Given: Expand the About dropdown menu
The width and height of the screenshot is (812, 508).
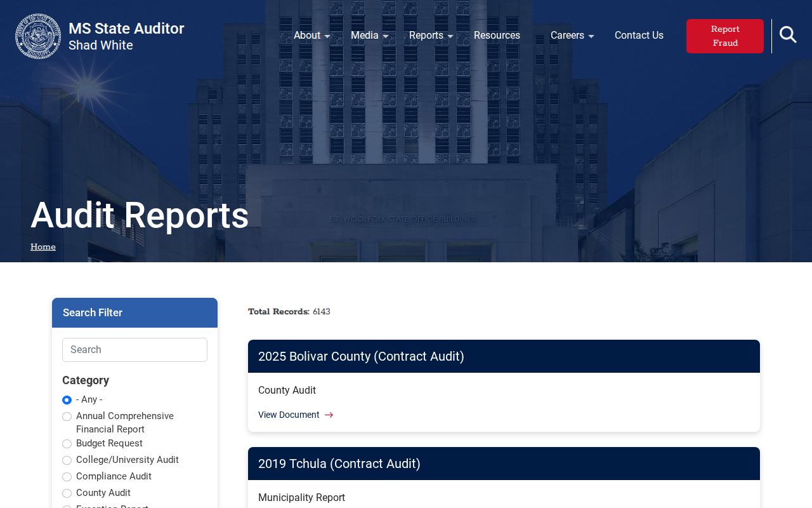Looking at the screenshot, I should 311,36.
